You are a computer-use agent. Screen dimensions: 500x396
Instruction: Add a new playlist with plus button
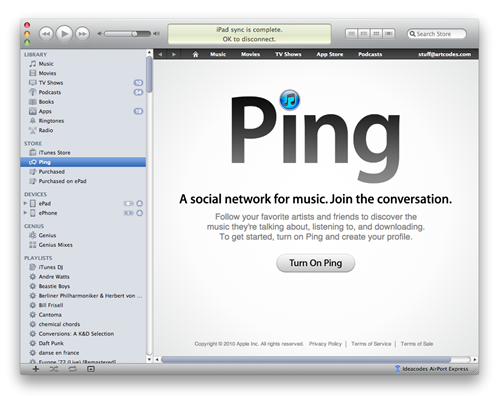pyautogui.click(x=36, y=369)
